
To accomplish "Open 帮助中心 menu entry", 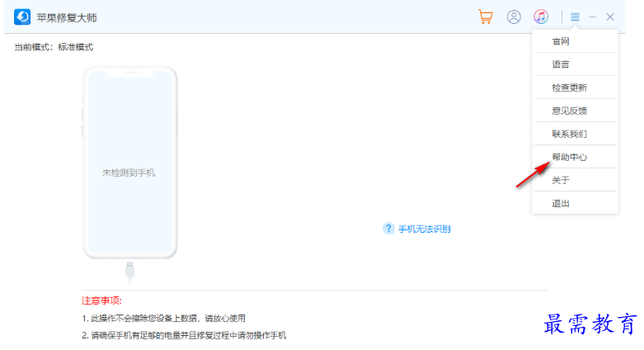I will 575,157.
